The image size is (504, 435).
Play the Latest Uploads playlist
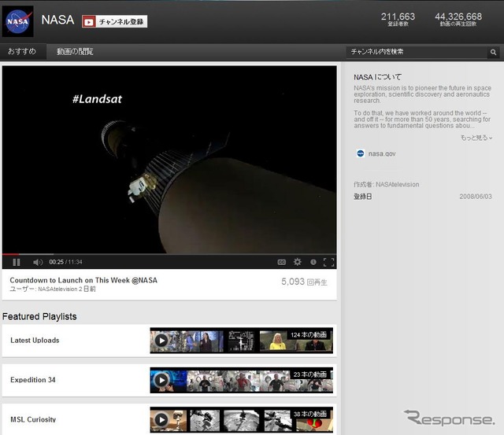coord(161,341)
